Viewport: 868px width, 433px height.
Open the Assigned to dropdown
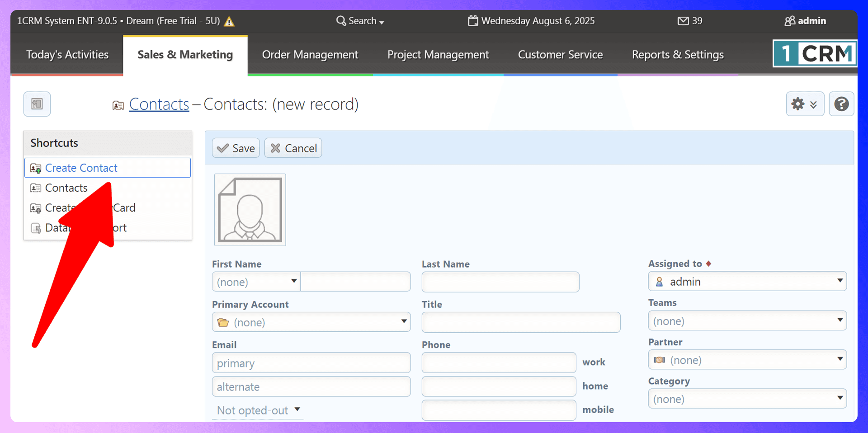pos(747,281)
